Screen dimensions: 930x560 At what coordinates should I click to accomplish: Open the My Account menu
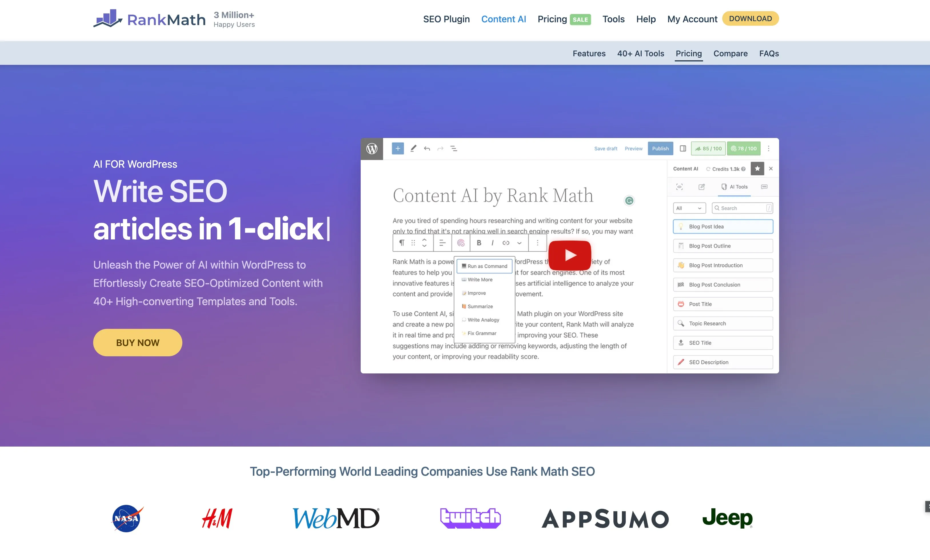[692, 19]
